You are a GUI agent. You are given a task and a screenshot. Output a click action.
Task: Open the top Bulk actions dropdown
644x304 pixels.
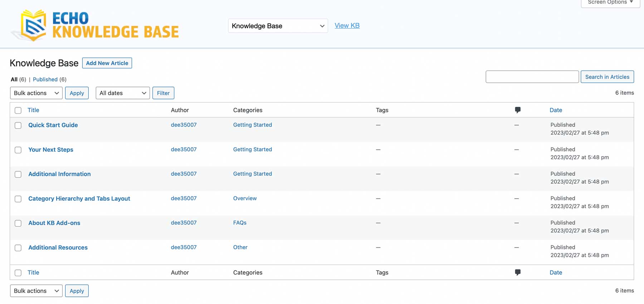36,93
